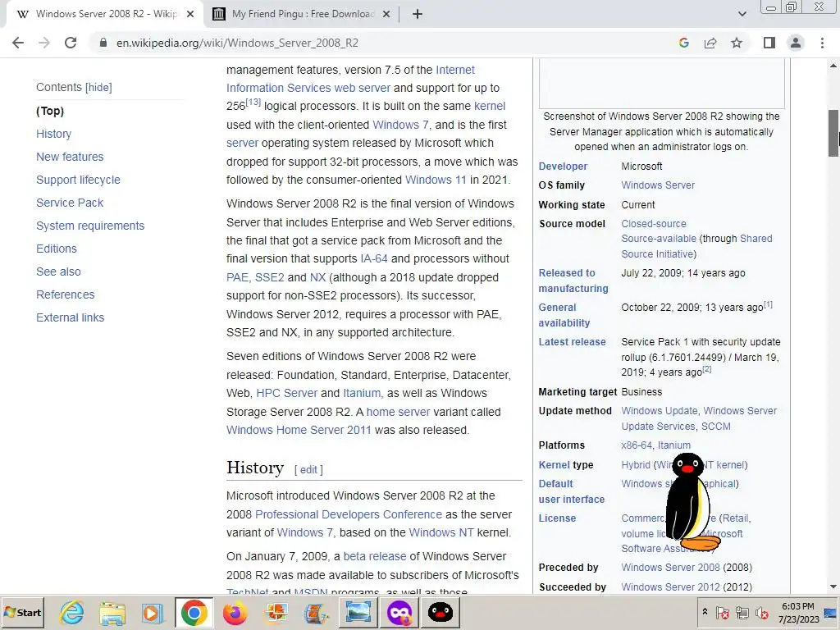Open Windows Explorer folder on taskbar
The image size is (840, 630).
pos(112,613)
